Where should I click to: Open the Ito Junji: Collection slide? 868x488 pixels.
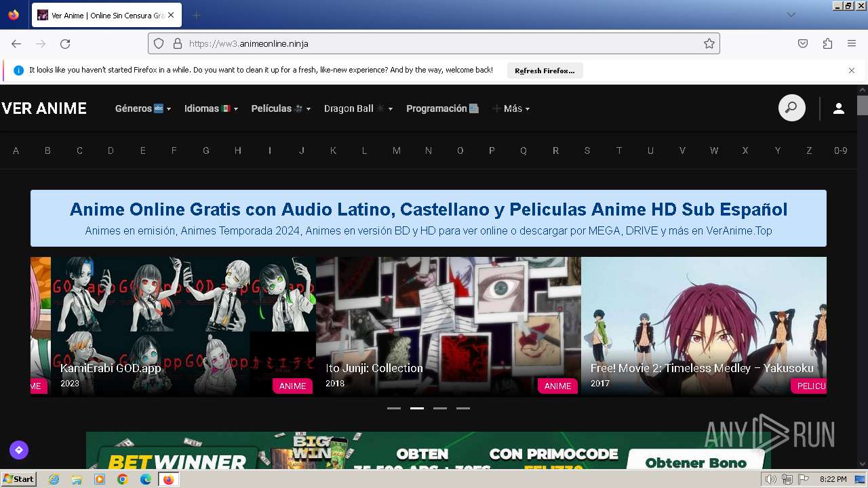tap(448, 327)
